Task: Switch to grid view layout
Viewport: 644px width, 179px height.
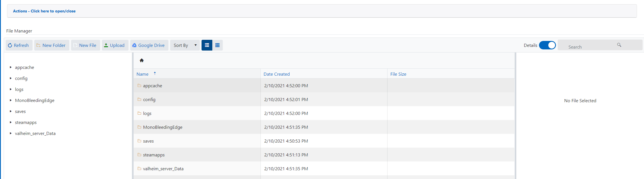Action: 217,45
